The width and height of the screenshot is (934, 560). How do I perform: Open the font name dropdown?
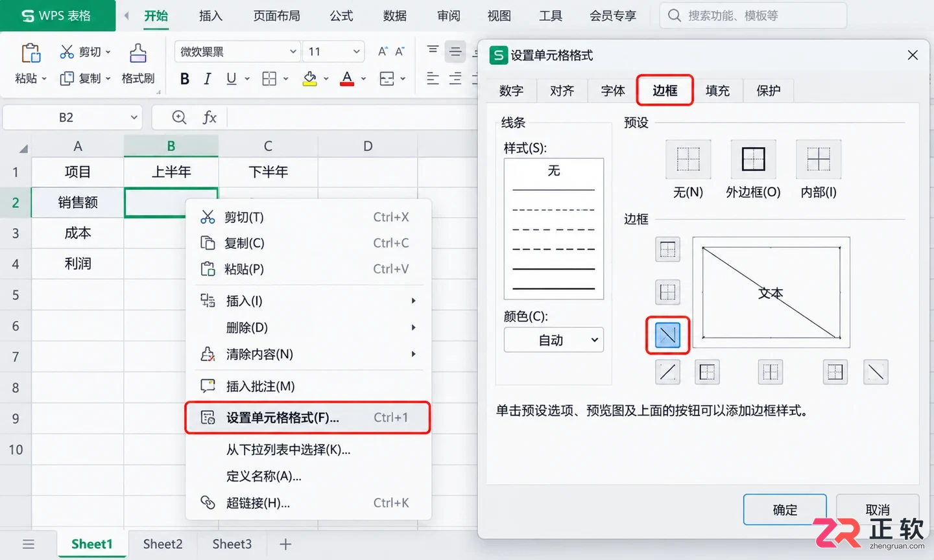click(237, 51)
